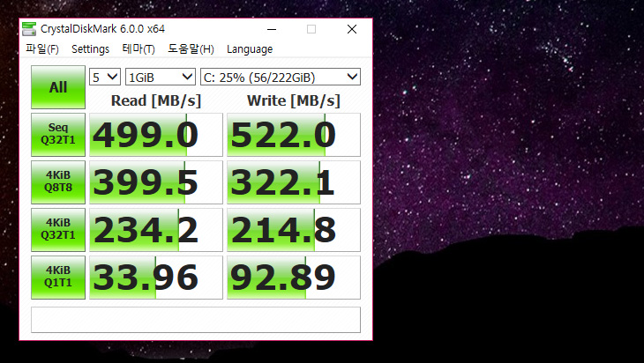Open the Settings menu

(90, 49)
